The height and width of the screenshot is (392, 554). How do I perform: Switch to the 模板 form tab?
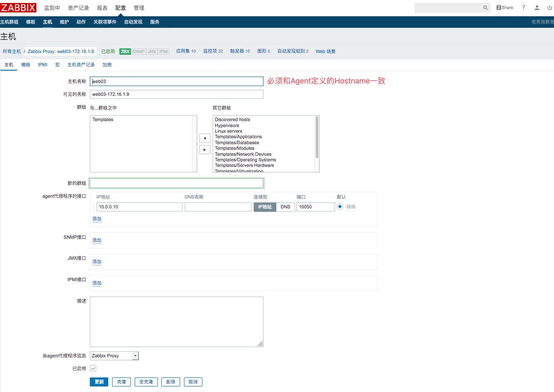click(x=26, y=65)
